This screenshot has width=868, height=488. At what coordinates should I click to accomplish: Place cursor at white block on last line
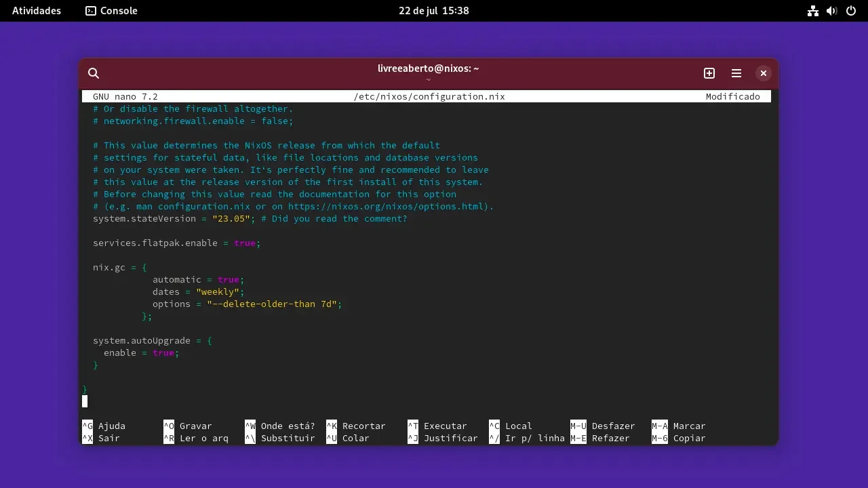coord(85,401)
